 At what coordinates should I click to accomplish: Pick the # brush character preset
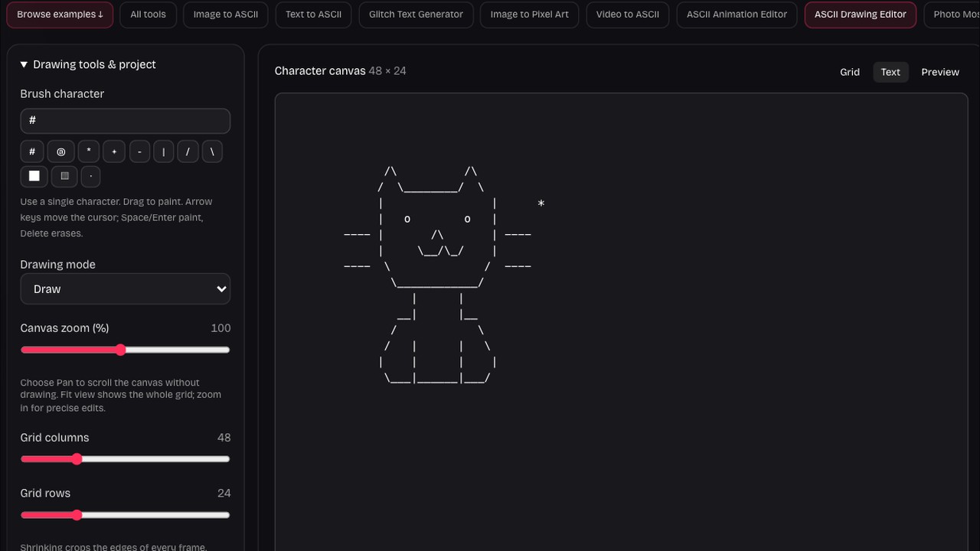[32, 152]
